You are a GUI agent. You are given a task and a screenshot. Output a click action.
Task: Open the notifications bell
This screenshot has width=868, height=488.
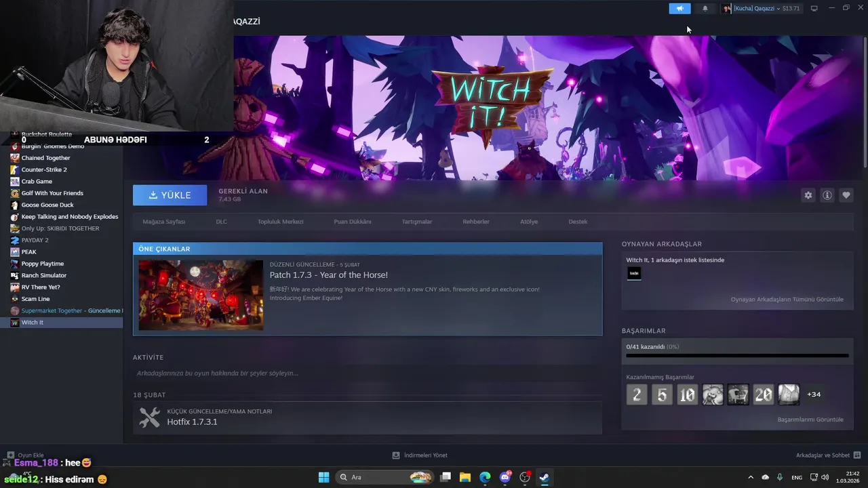(x=705, y=8)
